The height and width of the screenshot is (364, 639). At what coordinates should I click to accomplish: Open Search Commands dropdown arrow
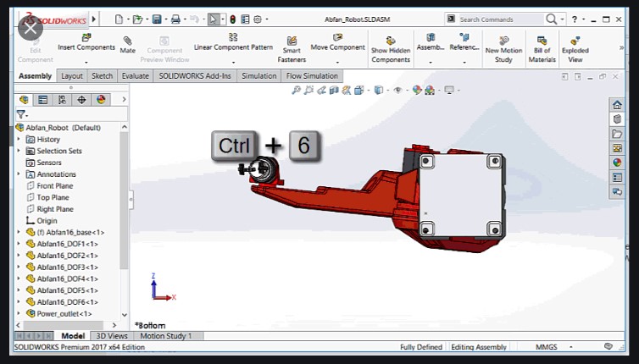tap(563, 19)
